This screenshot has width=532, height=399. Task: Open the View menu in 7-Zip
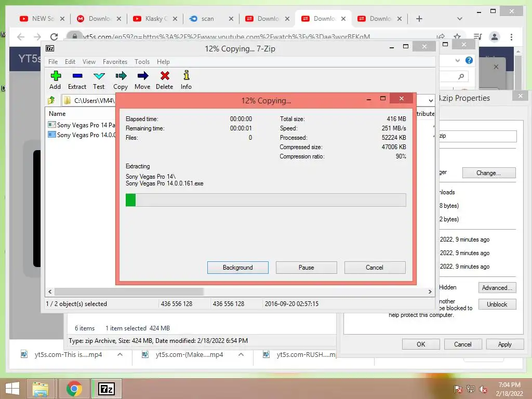[x=89, y=62]
